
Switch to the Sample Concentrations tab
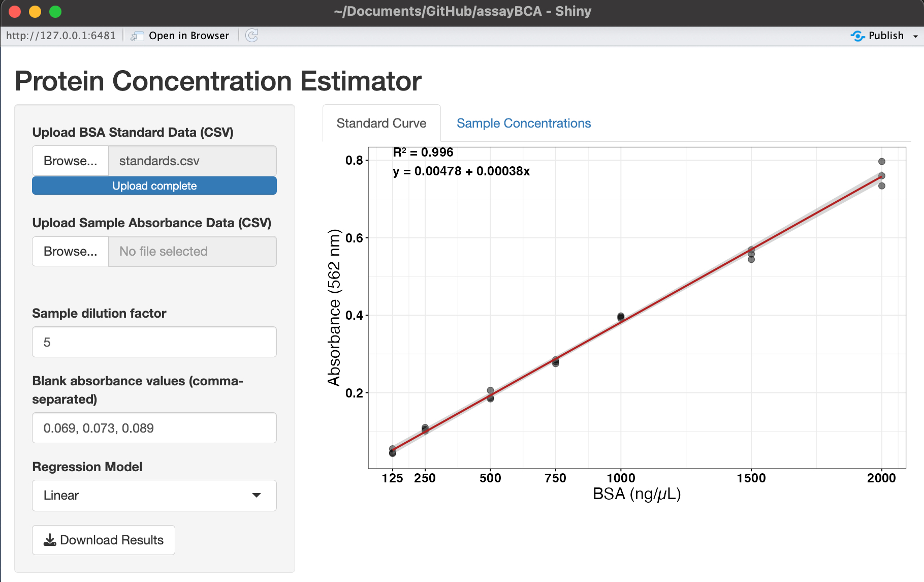(x=523, y=124)
